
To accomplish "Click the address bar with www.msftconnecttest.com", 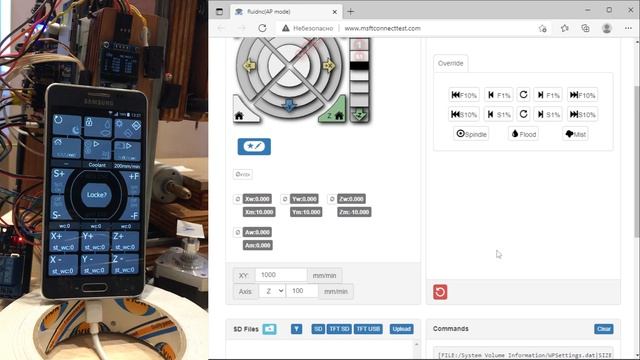I will coord(382,28).
